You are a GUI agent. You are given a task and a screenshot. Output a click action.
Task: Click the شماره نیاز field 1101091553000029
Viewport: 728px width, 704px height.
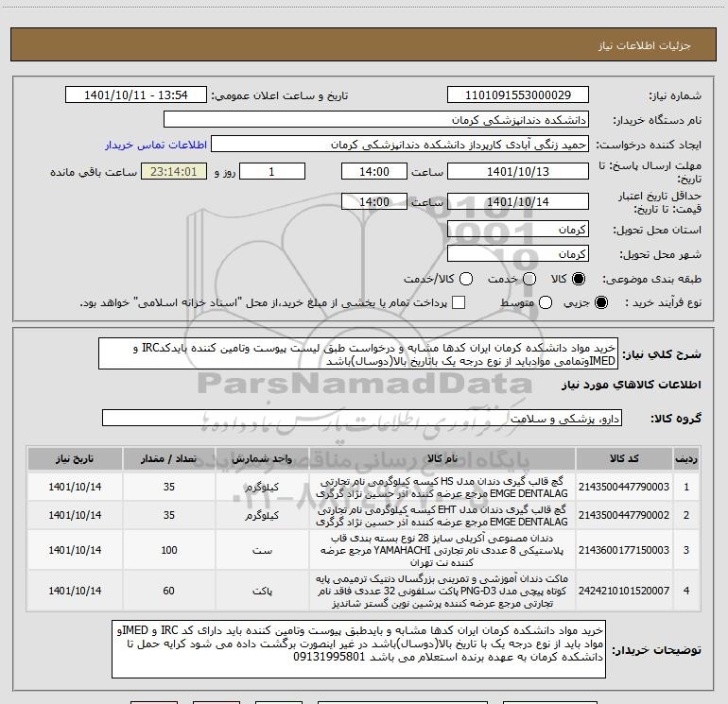coord(518,95)
